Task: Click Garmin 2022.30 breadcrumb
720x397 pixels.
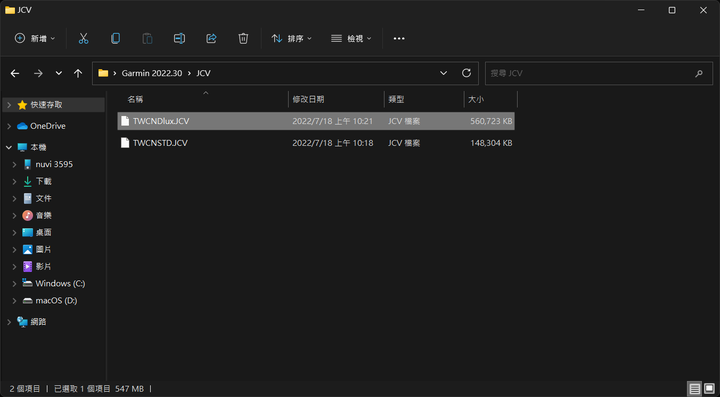Action: point(152,73)
